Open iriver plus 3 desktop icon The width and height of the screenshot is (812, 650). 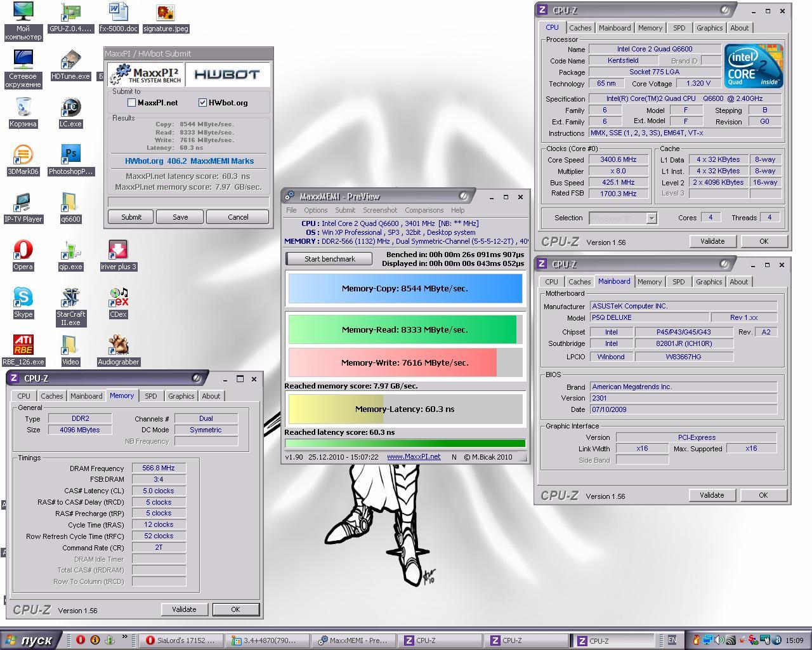118,255
